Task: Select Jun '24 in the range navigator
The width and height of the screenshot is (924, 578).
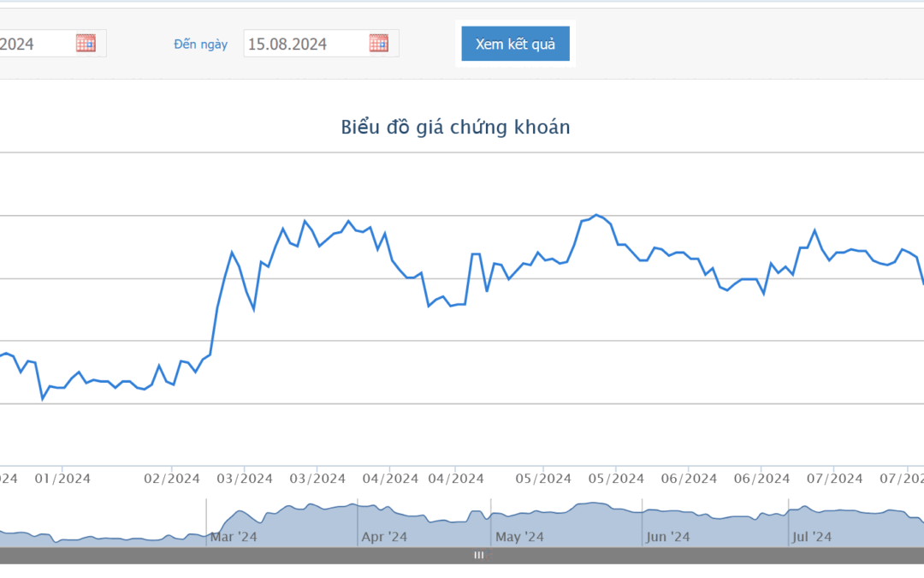Action: click(667, 537)
